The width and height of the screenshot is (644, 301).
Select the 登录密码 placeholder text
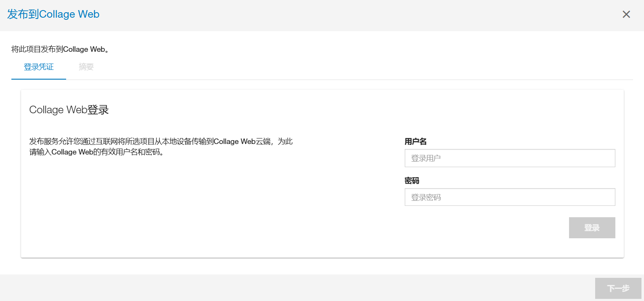pos(426,197)
